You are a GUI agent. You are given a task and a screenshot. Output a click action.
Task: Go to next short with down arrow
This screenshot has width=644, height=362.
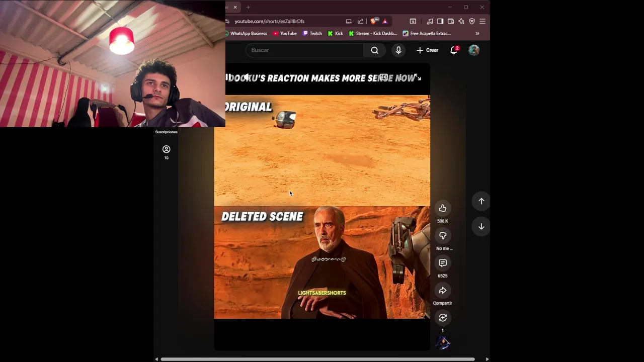click(x=481, y=227)
